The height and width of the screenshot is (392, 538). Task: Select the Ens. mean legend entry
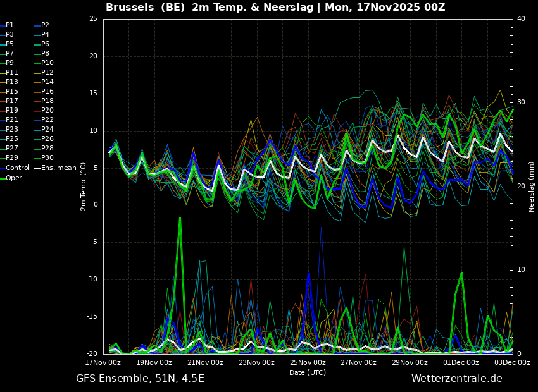click(58, 168)
